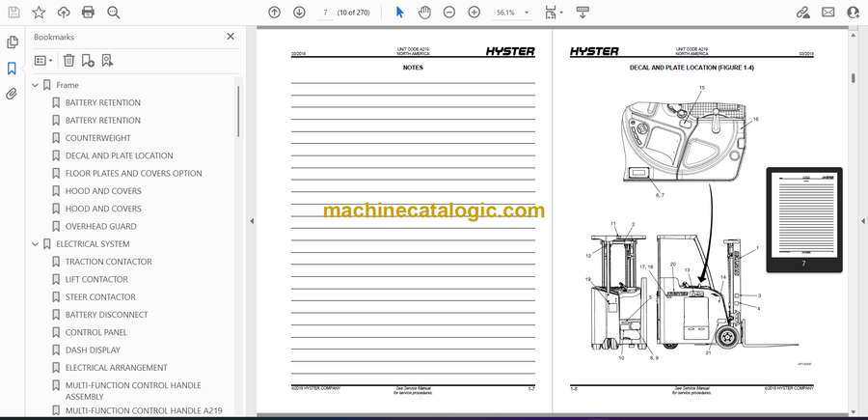Viewport: 868px width, 420px height.
Task: Click the scrolling mode keyboard icon
Action: 582,13
